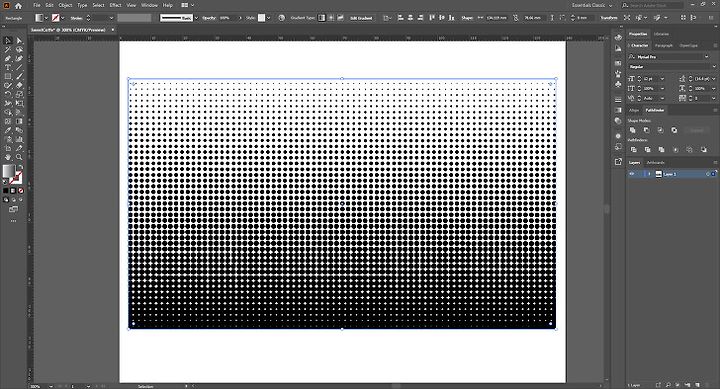720x389 pixels.
Task: Select the Scale tool
Action: [x=19, y=95]
